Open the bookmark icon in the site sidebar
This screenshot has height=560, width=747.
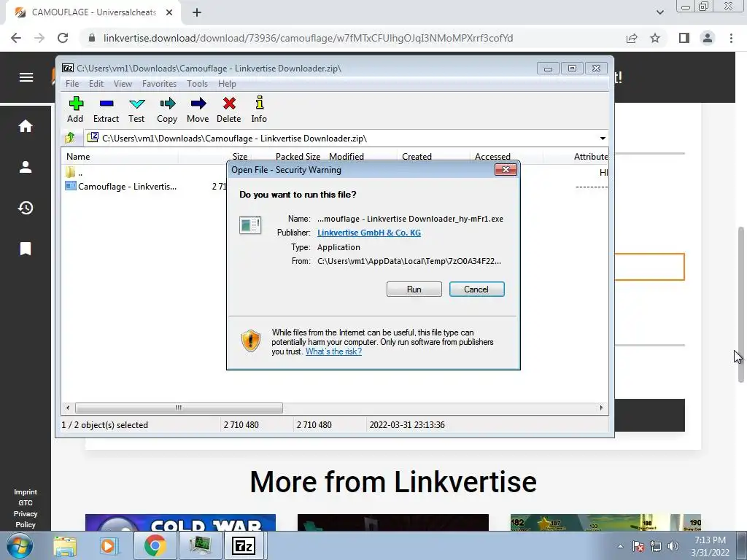(x=26, y=249)
